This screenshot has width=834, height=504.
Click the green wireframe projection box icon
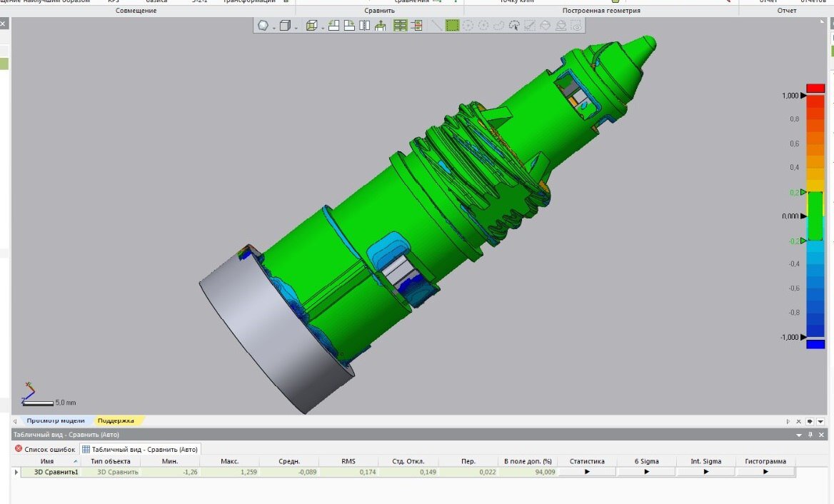tap(312, 25)
